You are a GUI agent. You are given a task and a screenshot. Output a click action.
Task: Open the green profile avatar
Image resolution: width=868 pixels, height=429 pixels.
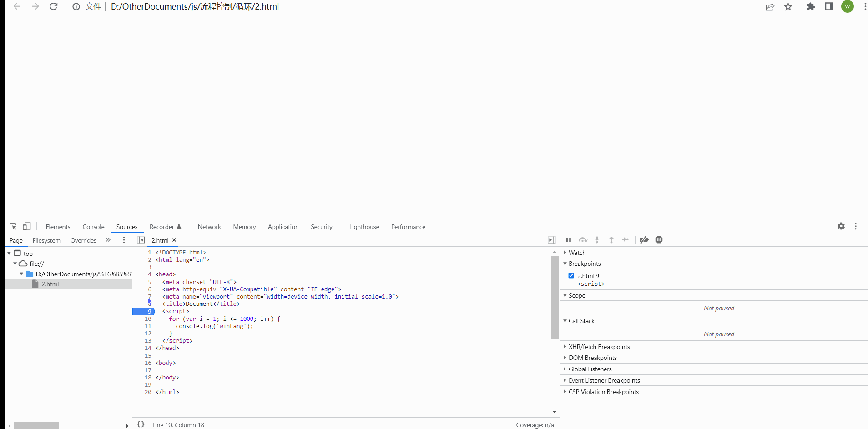coord(848,7)
